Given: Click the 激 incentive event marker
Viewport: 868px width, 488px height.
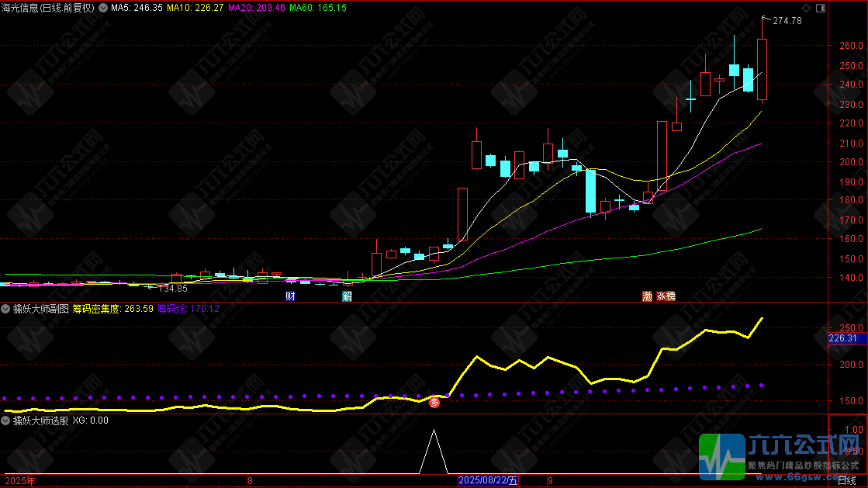Looking at the screenshot, I should [x=647, y=296].
